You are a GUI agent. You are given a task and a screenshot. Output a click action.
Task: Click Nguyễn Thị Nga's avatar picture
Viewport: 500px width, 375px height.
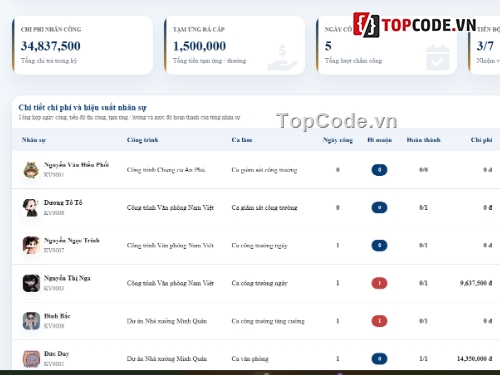(x=31, y=283)
